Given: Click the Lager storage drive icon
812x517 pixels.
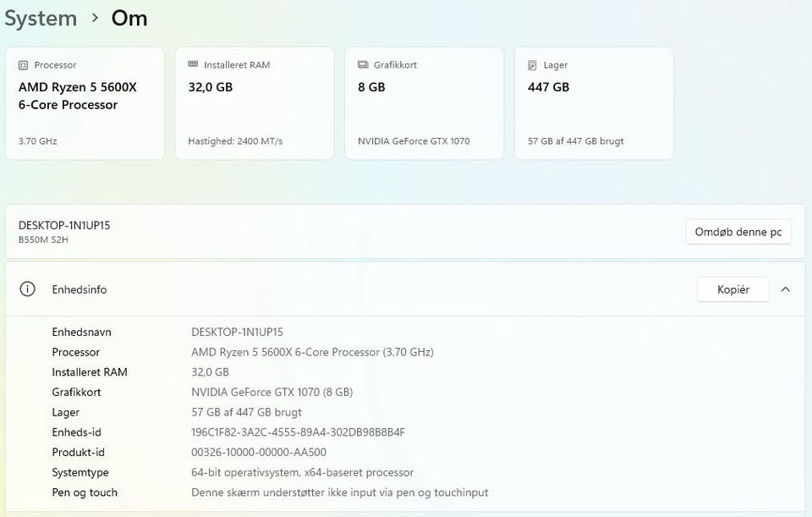Looking at the screenshot, I should click(x=532, y=65).
